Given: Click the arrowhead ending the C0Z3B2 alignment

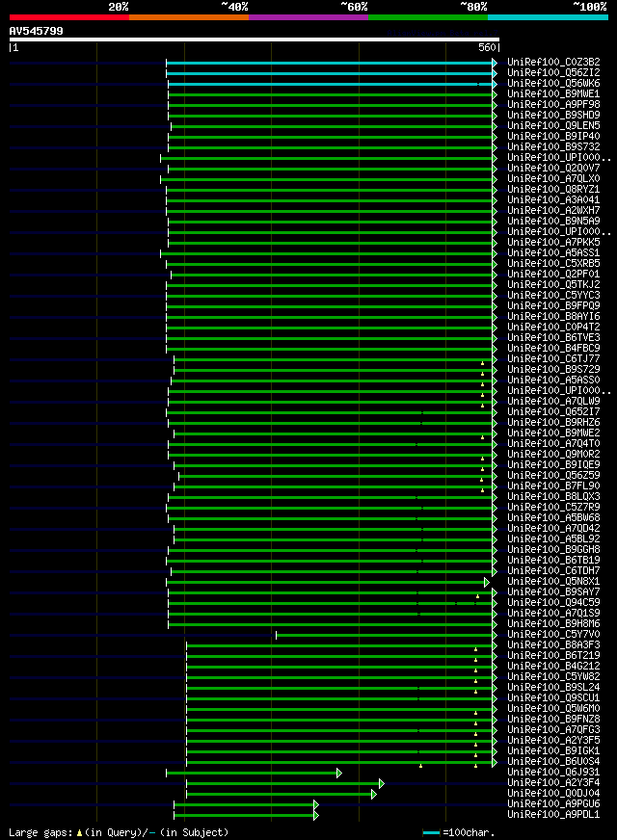Looking at the screenshot, I should point(495,64).
